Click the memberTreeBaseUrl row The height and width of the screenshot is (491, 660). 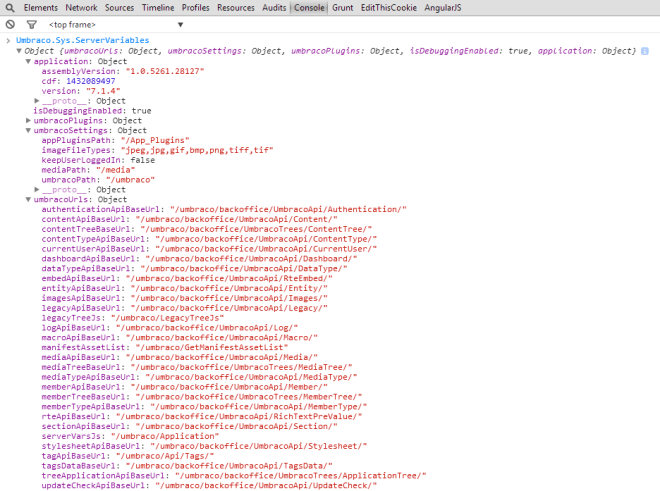[x=202, y=397]
